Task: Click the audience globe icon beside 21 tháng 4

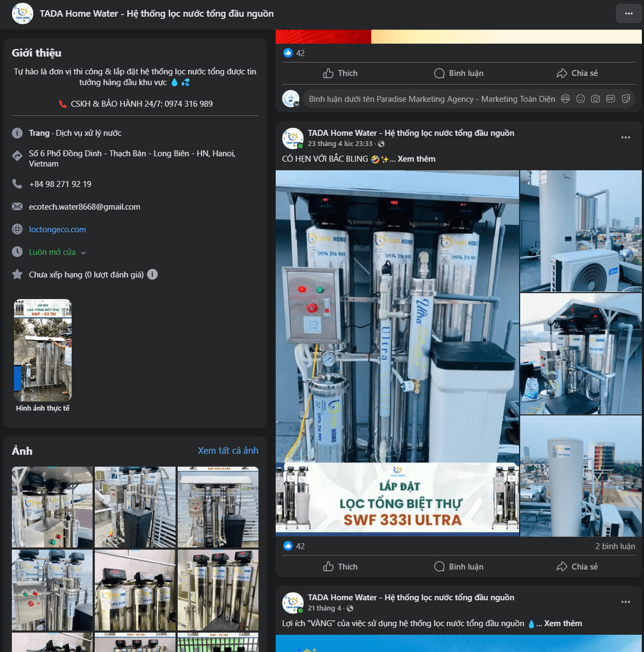Action: (x=350, y=608)
